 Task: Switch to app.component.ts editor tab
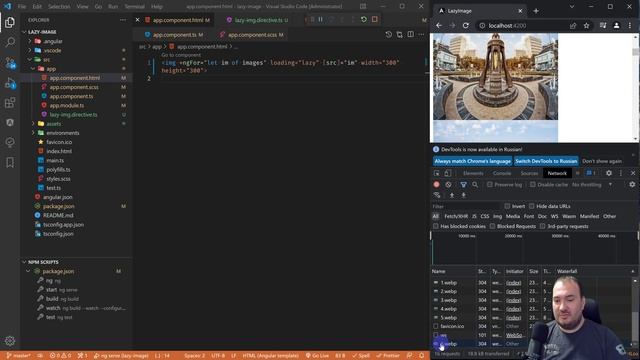(174, 35)
